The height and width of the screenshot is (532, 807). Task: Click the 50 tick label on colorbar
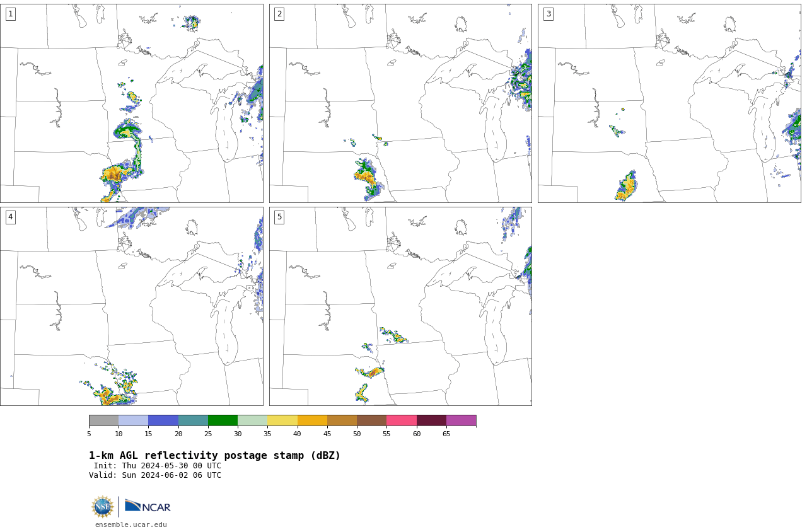(x=357, y=434)
